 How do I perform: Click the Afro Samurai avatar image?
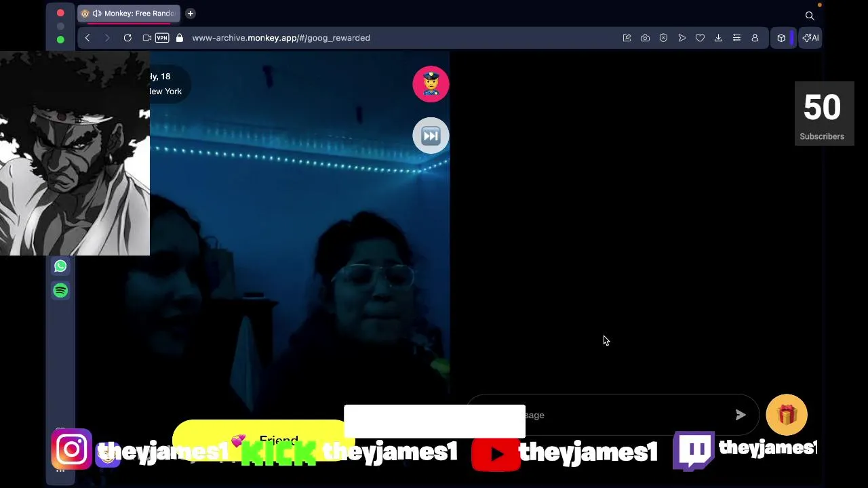75,154
